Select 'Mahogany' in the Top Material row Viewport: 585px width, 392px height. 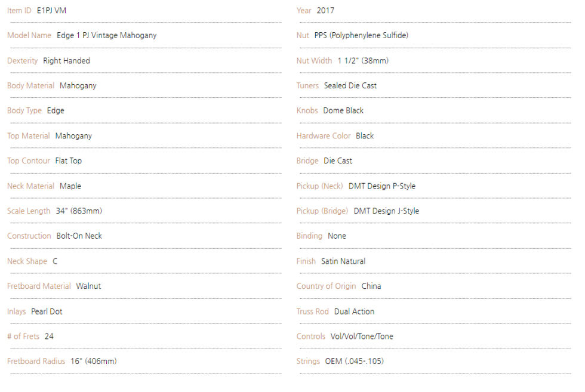pos(73,136)
